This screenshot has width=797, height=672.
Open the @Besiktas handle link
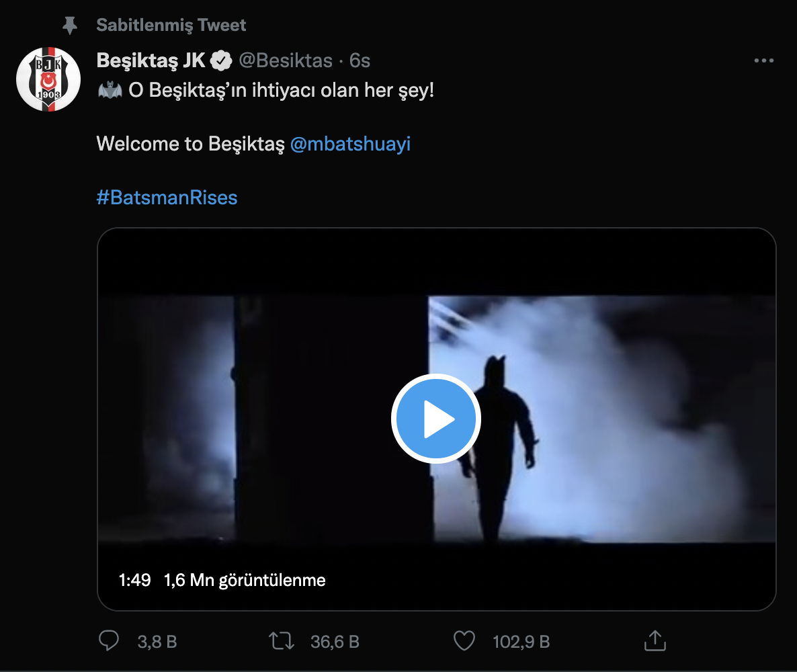286,60
